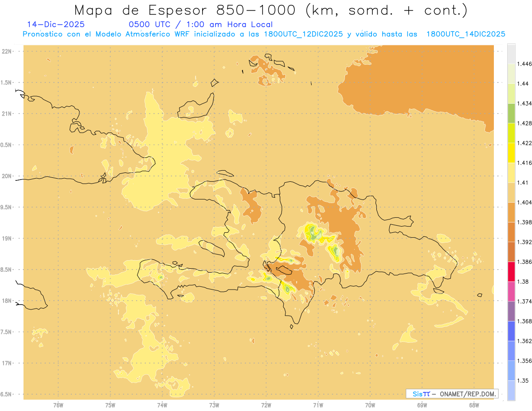
Task: Click the "22N" latitude axis label
Action: pyautogui.click(x=7, y=51)
